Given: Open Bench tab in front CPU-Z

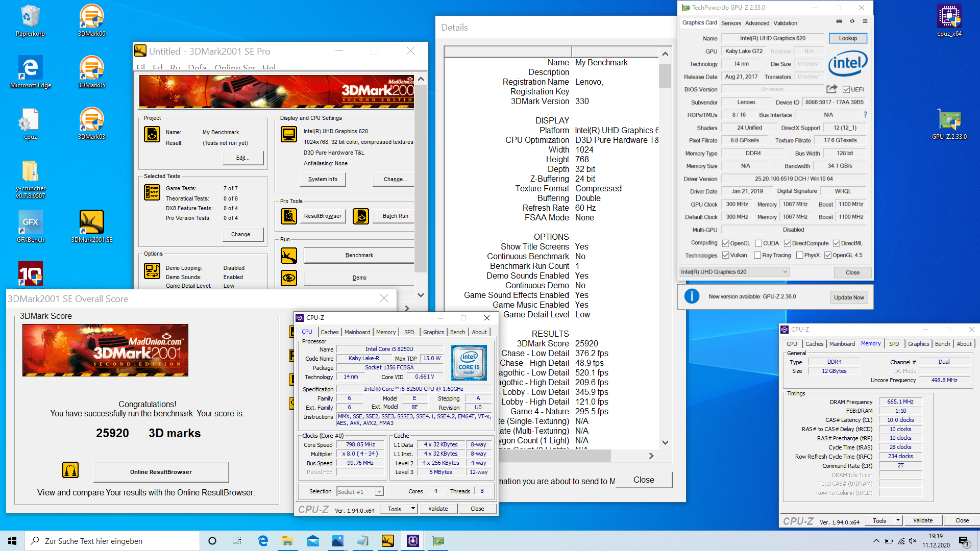Looking at the screenshot, I should tap(457, 332).
